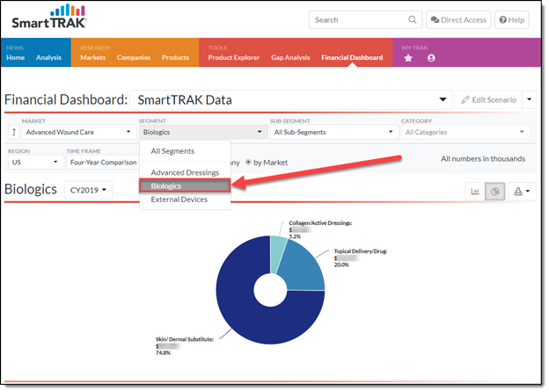Select Biologics in the segment list
The height and width of the screenshot is (392, 549).
pos(185,185)
